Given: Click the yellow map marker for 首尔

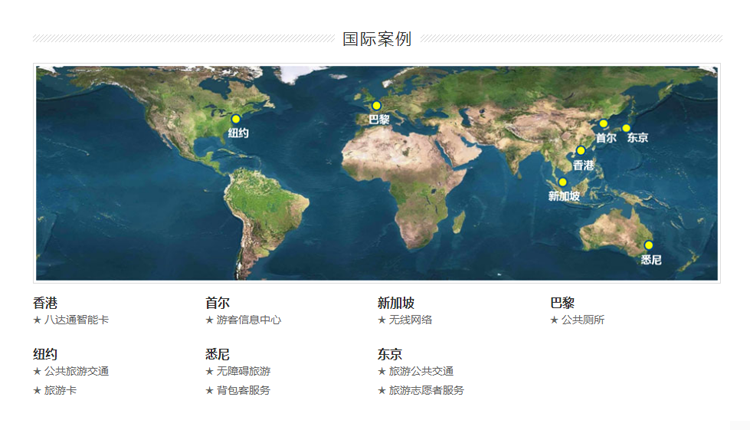Looking at the screenshot, I should tap(604, 124).
